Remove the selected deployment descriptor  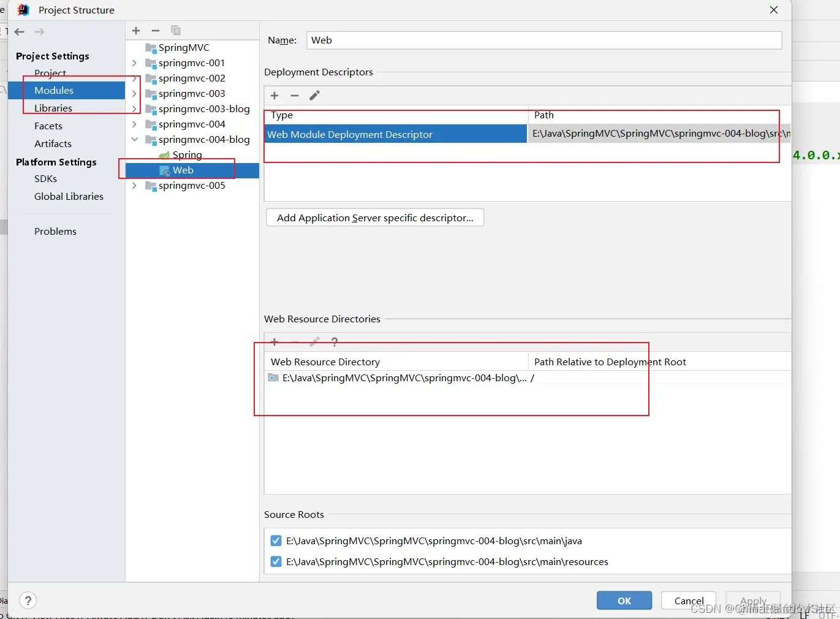pos(295,96)
